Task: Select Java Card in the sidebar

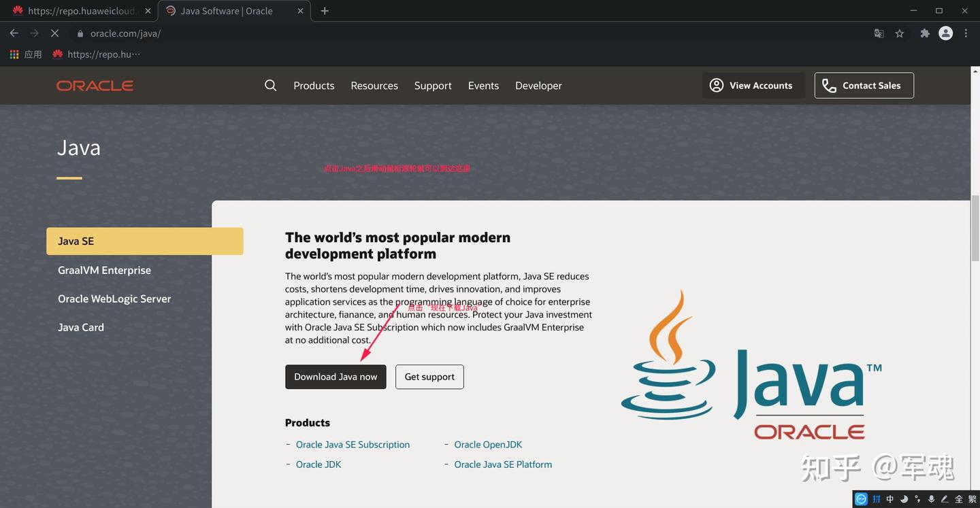Action: [x=81, y=327]
